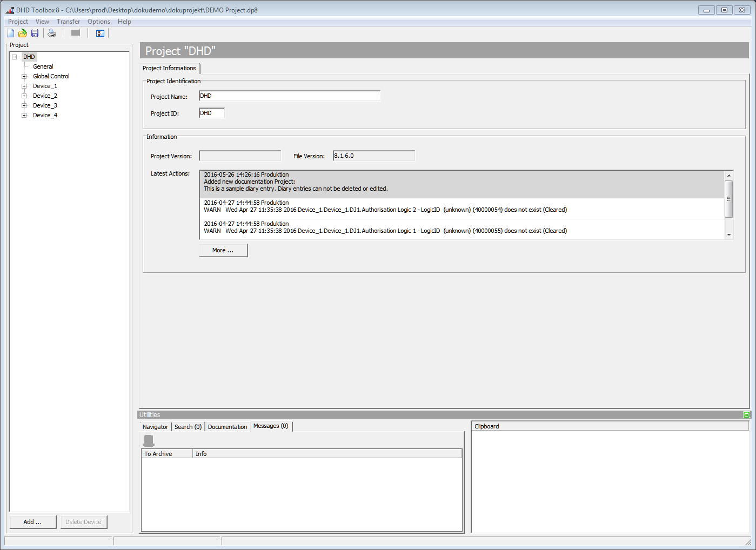The height and width of the screenshot is (550, 756).
Task: Open an existing project via folder icon
Action: 22,33
